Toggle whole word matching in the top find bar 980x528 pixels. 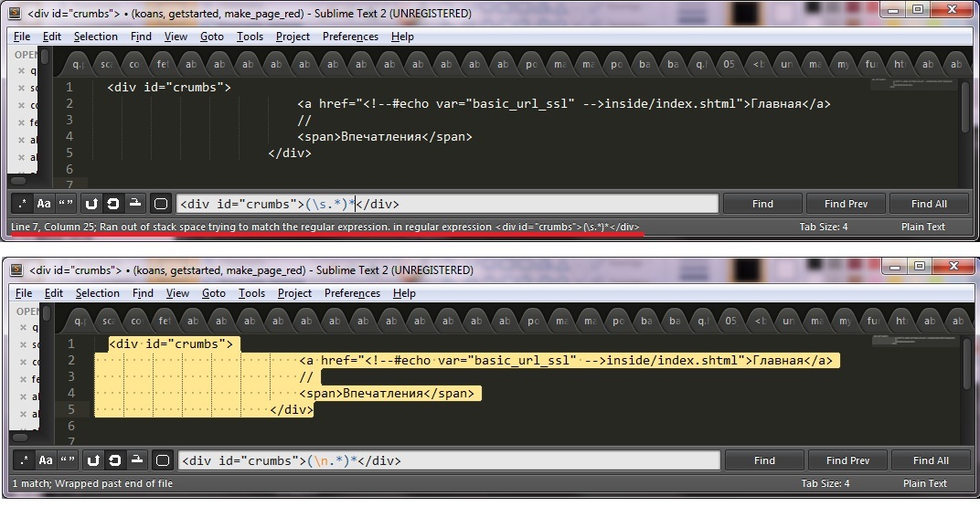click(x=66, y=204)
